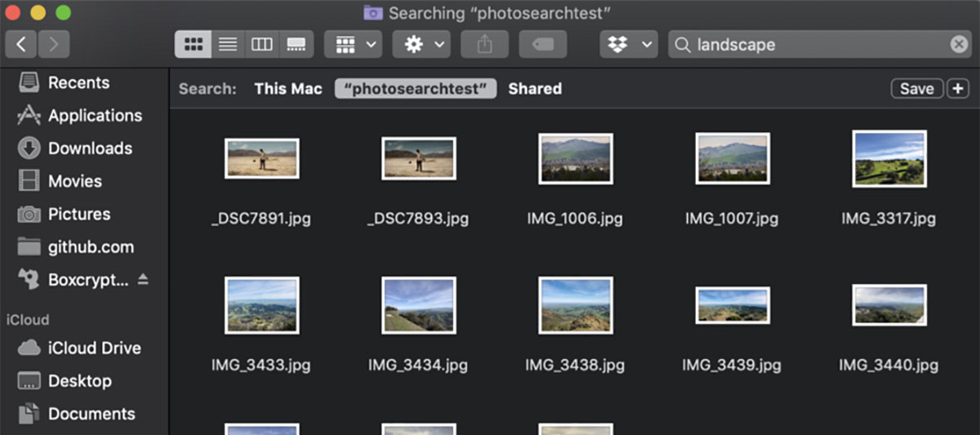The height and width of the screenshot is (435, 980).
Task: Select the IMG_3438.jpg thumbnail
Action: tap(575, 305)
